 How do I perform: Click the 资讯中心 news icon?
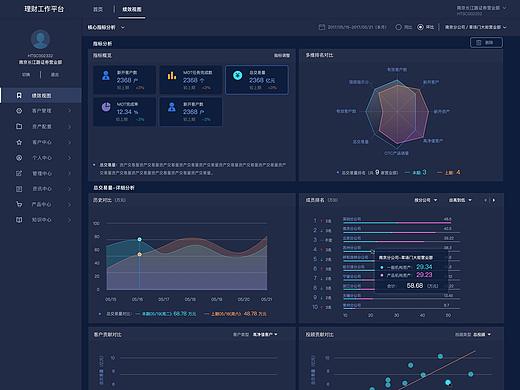click(19, 189)
